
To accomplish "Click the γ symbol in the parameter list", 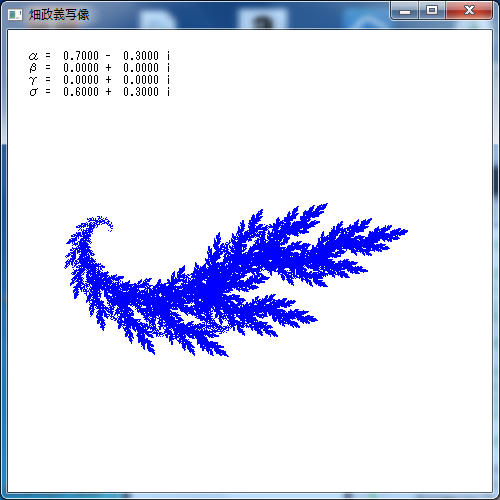I will tap(33, 80).
